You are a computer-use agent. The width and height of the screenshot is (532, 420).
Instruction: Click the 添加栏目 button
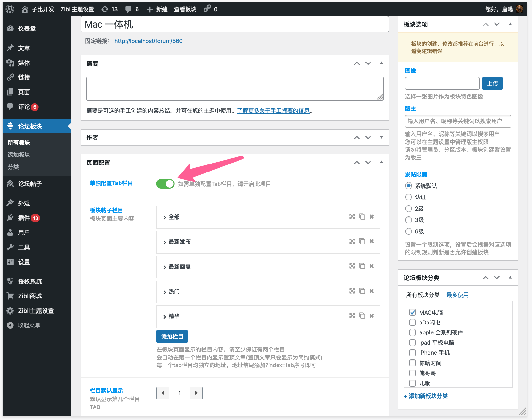172,336
